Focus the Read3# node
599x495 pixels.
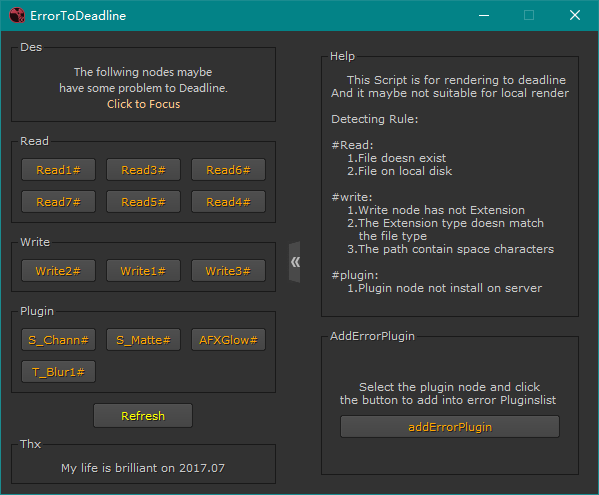[x=143, y=170]
